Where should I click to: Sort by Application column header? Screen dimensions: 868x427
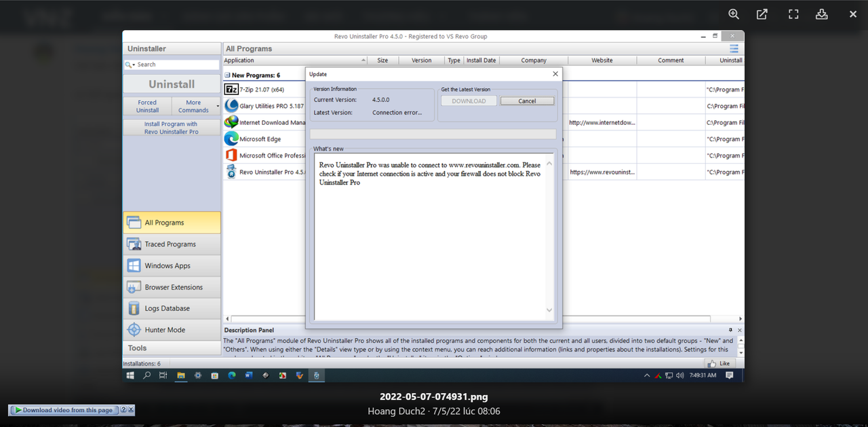coord(295,60)
